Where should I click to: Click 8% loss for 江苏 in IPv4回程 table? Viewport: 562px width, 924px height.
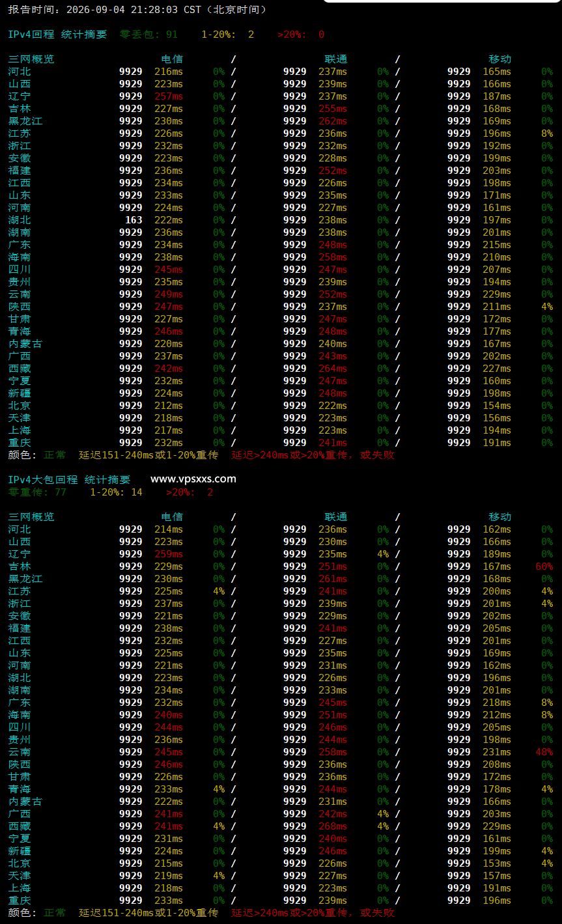coord(547,133)
